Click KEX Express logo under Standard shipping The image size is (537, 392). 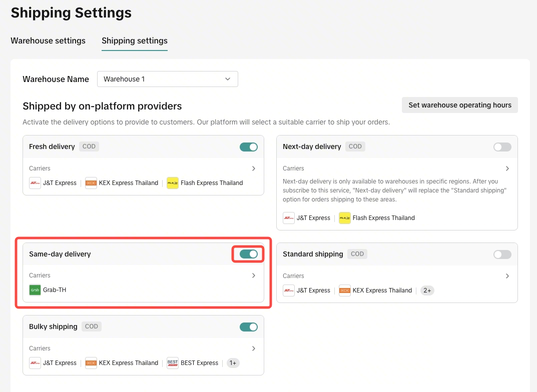click(x=344, y=290)
